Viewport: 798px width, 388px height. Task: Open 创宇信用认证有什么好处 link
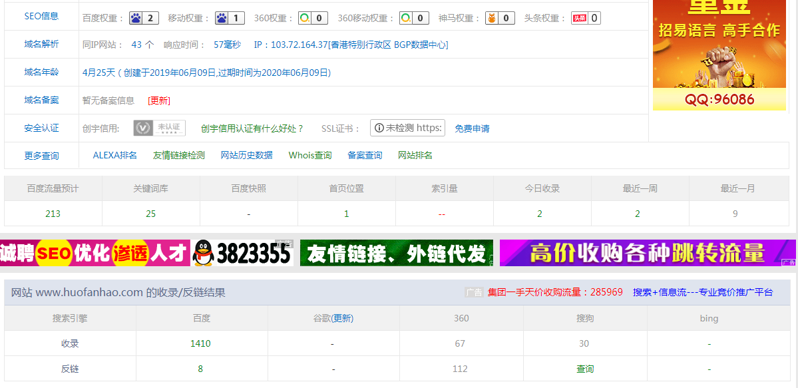(252, 128)
